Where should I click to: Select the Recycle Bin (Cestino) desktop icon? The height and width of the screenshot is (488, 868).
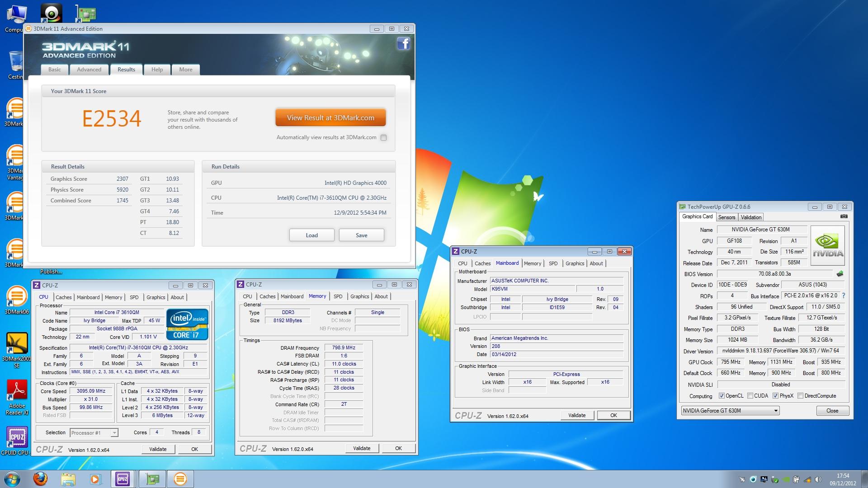tap(15, 65)
